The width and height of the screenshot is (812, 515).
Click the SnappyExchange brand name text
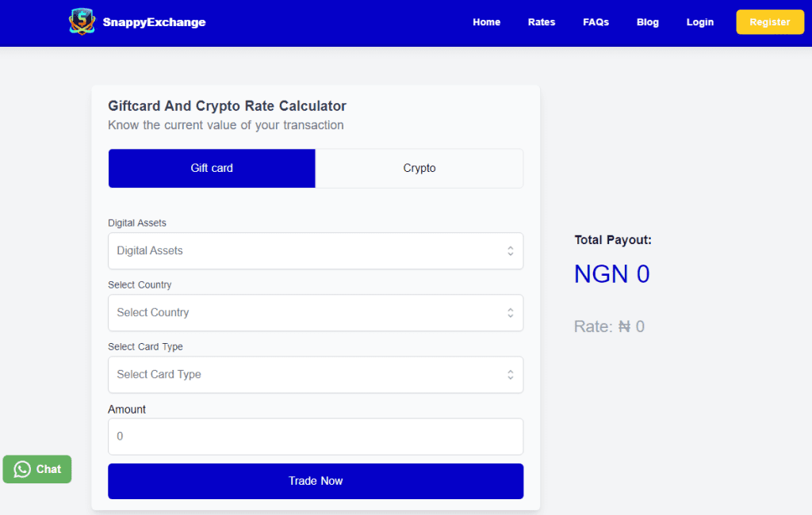coord(154,22)
